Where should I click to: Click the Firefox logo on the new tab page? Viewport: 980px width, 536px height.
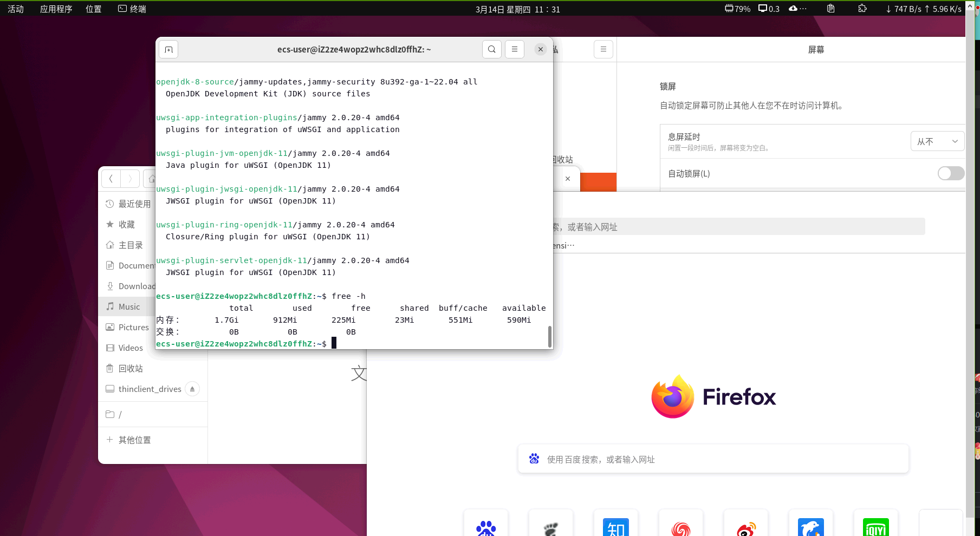673,396
